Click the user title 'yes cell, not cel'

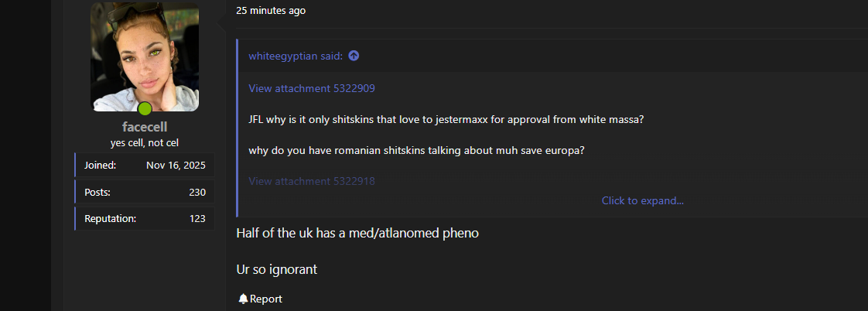click(145, 143)
